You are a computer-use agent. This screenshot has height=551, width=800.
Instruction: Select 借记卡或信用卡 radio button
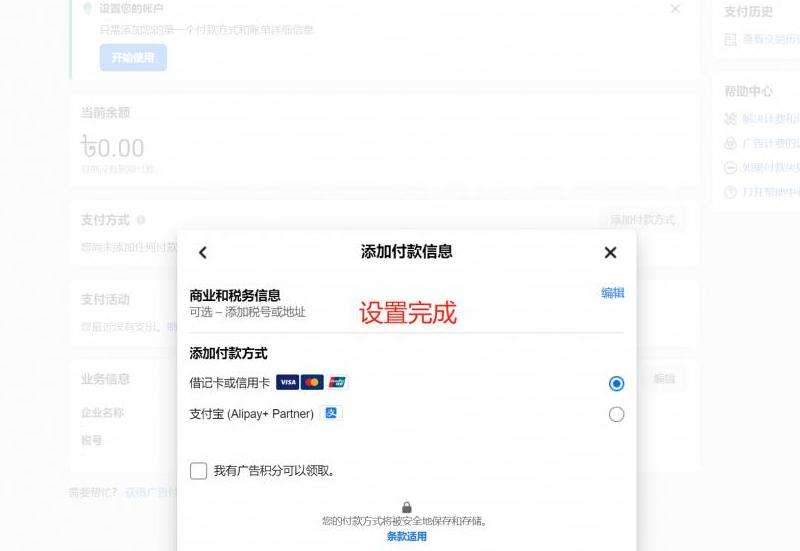tap(616, 383)
